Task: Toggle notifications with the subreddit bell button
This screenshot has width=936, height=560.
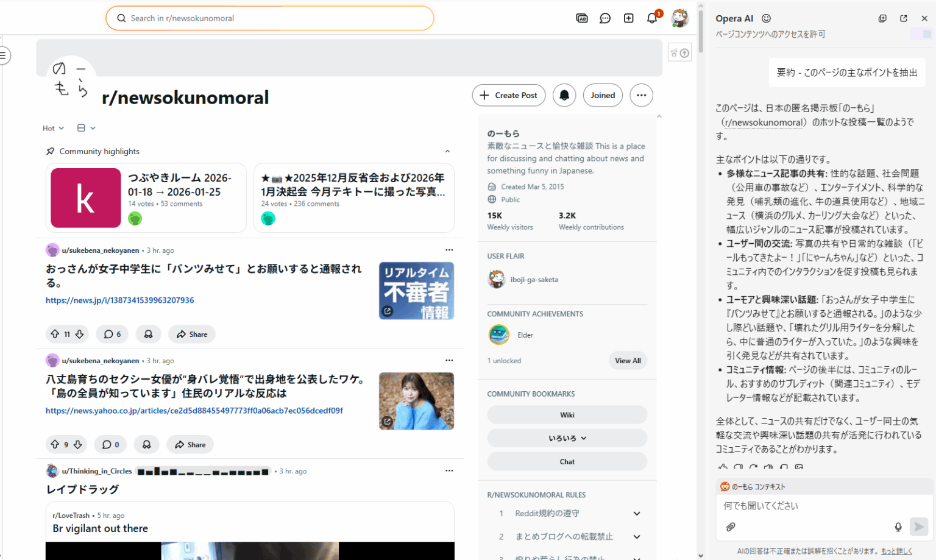Action: click(564, 95)
